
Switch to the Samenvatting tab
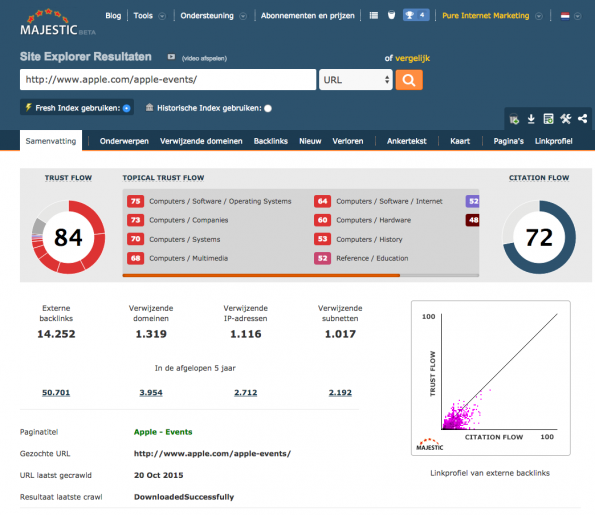click(x=51, y=141)
